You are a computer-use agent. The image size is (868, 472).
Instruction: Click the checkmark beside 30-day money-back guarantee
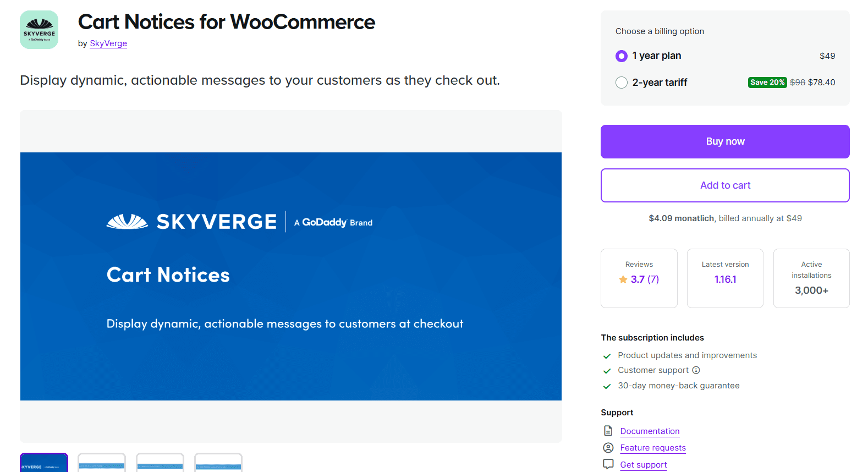coord(607,386)
